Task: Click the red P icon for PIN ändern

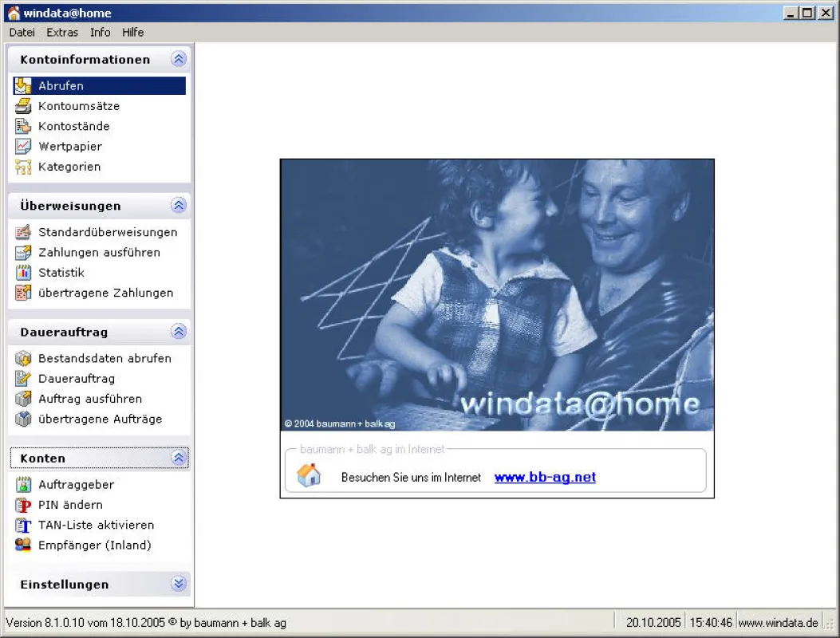Action: [23, 505]
